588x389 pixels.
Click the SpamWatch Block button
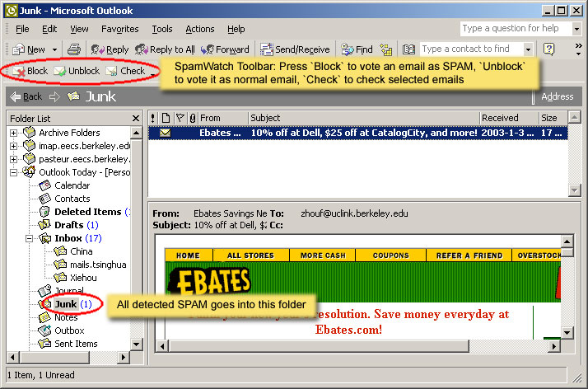(30, 71)
